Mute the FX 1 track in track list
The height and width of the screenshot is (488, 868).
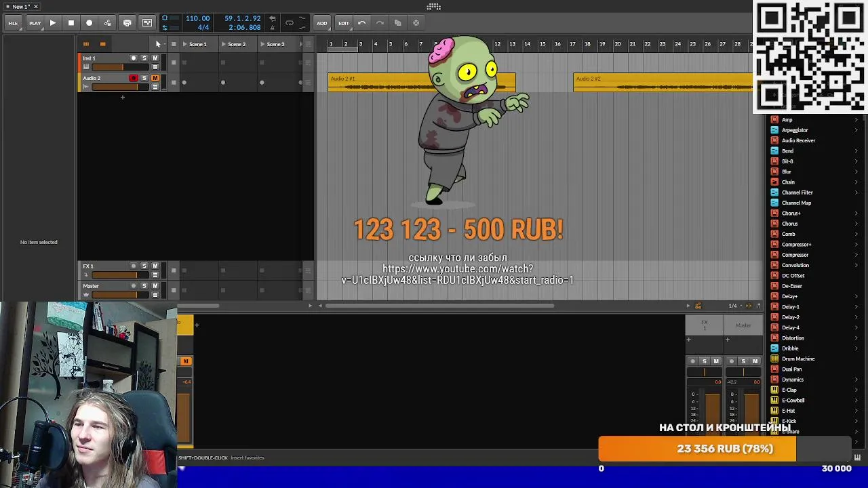click(155, 266)
